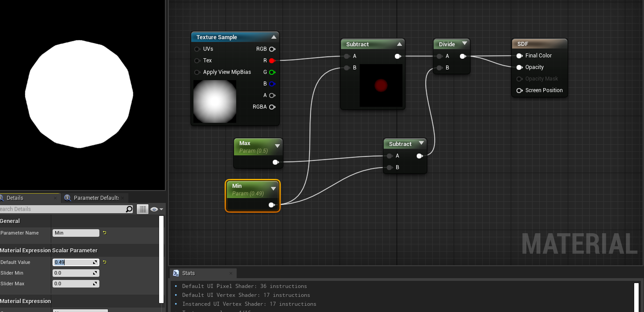Collapse the Texture Sample node with its arrow
The image size is (644, 312).
coord(274,37)
